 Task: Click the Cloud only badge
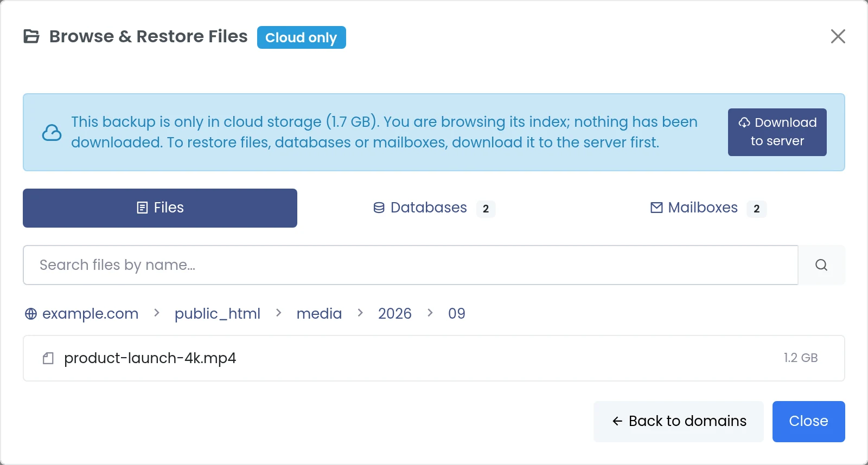click(301, 37)
